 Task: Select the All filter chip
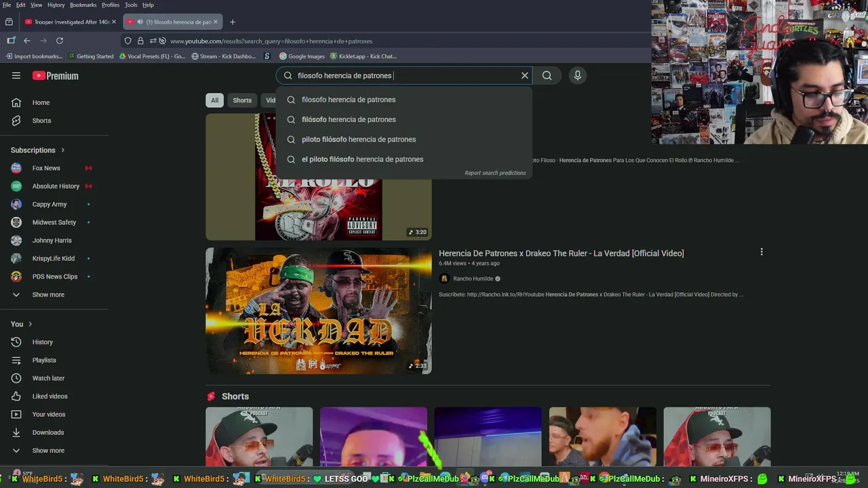click(x=214, y=100)
